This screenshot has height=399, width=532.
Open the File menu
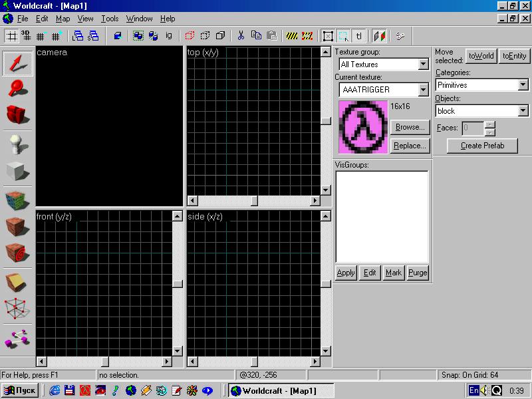click(x=23, y=19)
